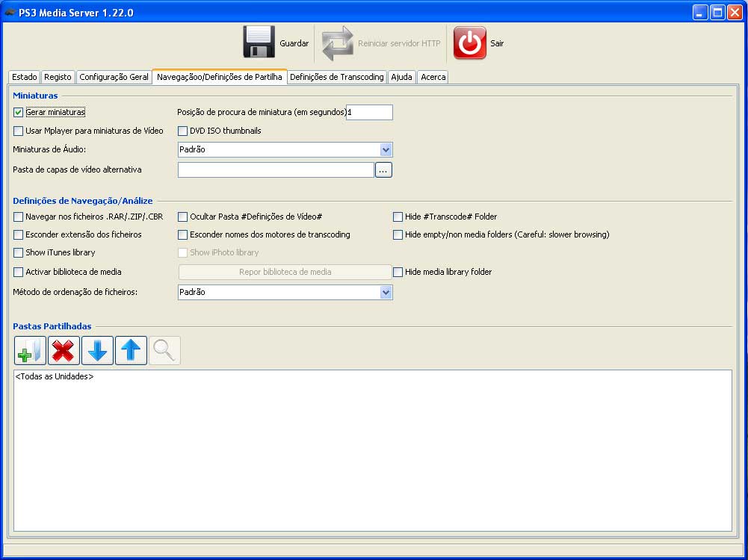Screen dimensions: 748x560
Task: Enable Hide empty/non media folders
Action: coord(398,235)
